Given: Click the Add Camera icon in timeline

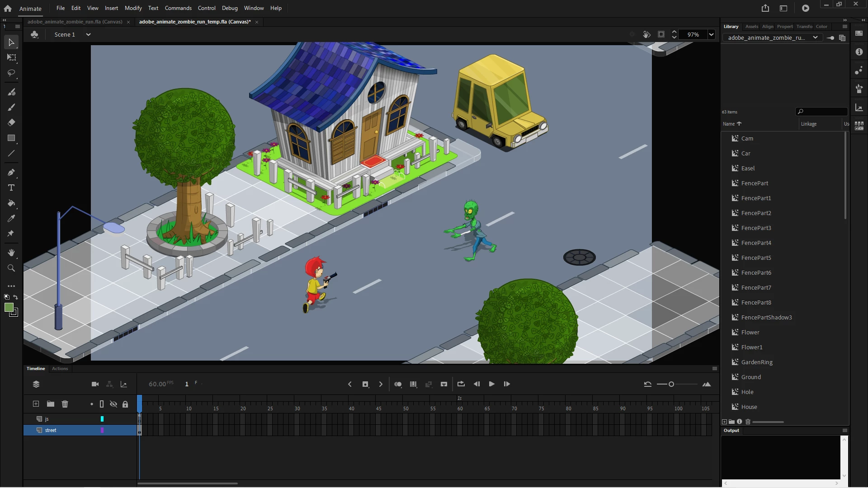Looking at the screenshot, I should pos(95,384).
